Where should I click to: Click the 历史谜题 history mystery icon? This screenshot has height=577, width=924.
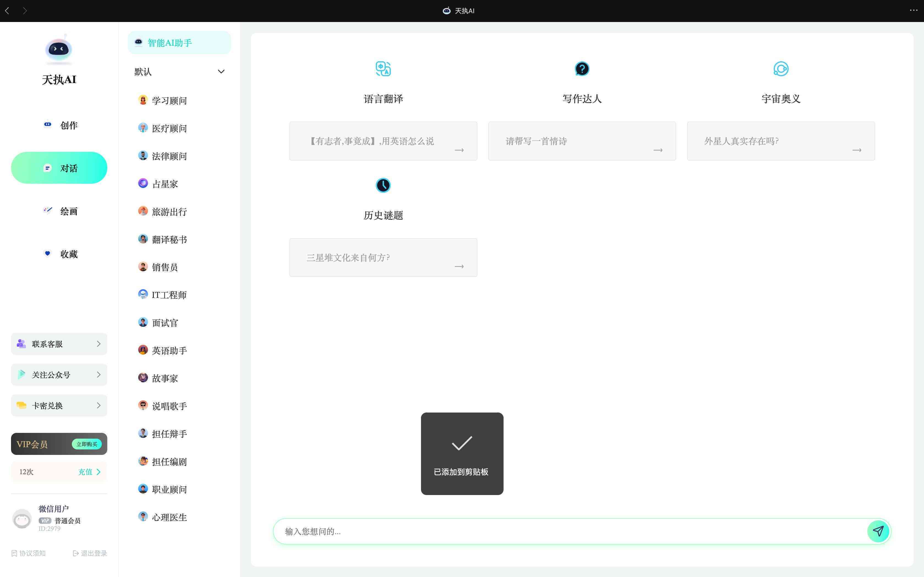(384, 185)
